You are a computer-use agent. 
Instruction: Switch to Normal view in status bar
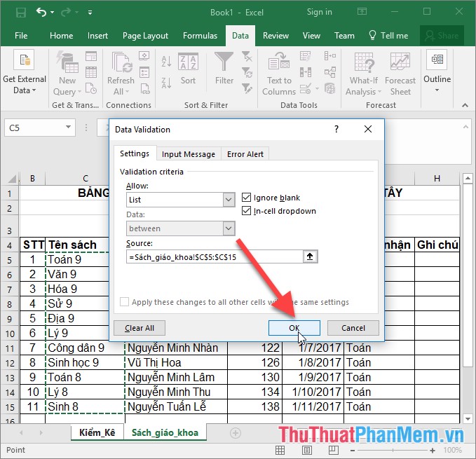click(280, 451)
